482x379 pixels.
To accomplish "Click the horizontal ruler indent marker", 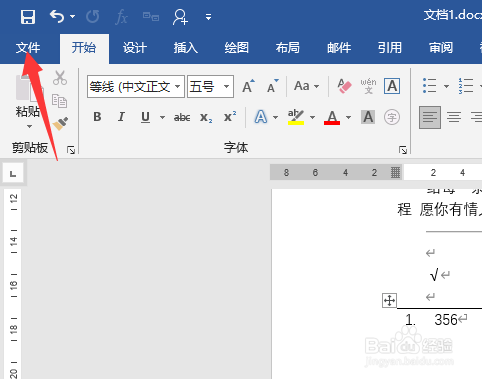I will (x=395, y=173).
